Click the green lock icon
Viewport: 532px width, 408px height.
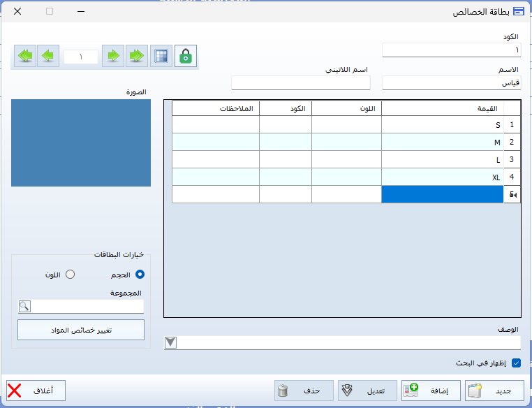coord(186,56)
